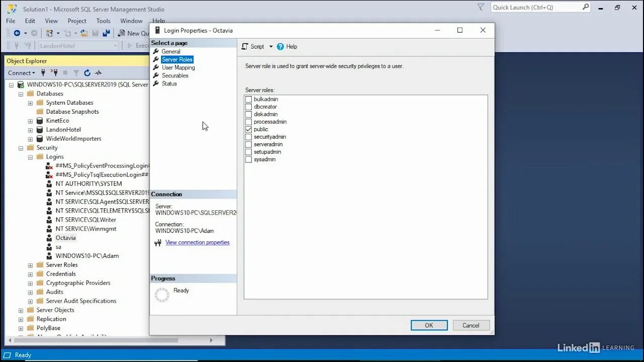644x362 pixels.
Task: Select the LandonHotel database icon
Action: [40, 130]
